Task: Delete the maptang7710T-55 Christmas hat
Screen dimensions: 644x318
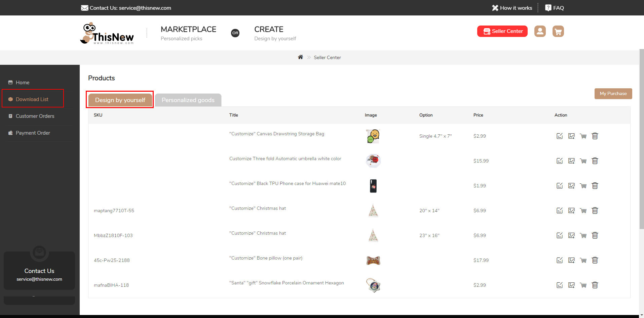Action: click(595, 211)
